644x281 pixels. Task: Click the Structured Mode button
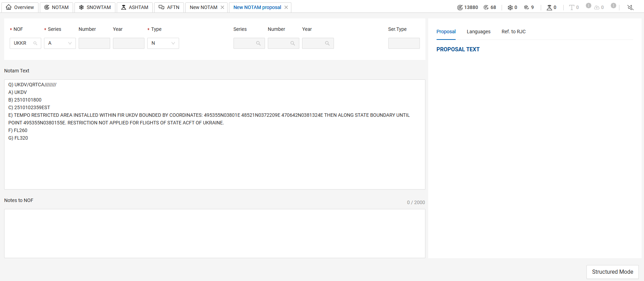[612, 272]
